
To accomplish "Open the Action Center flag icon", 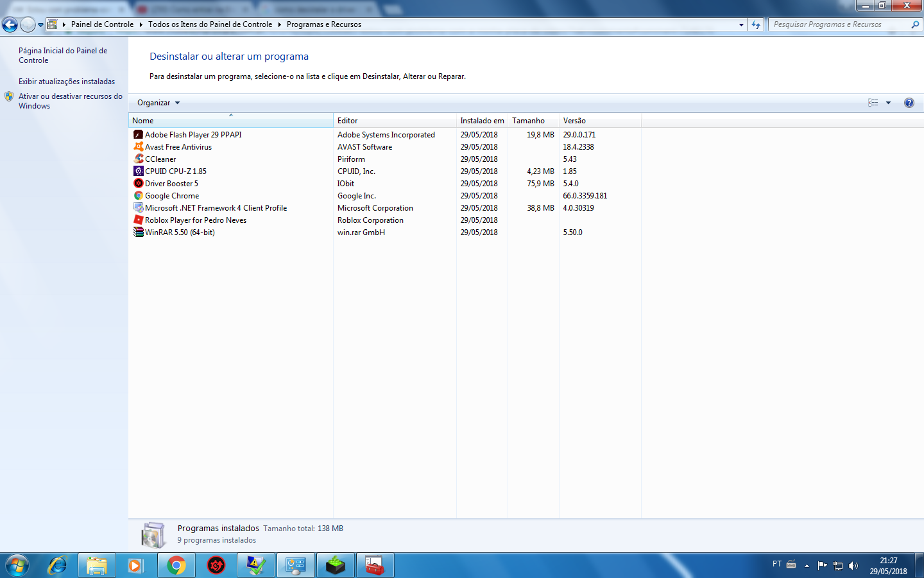I will coord(823,566).
